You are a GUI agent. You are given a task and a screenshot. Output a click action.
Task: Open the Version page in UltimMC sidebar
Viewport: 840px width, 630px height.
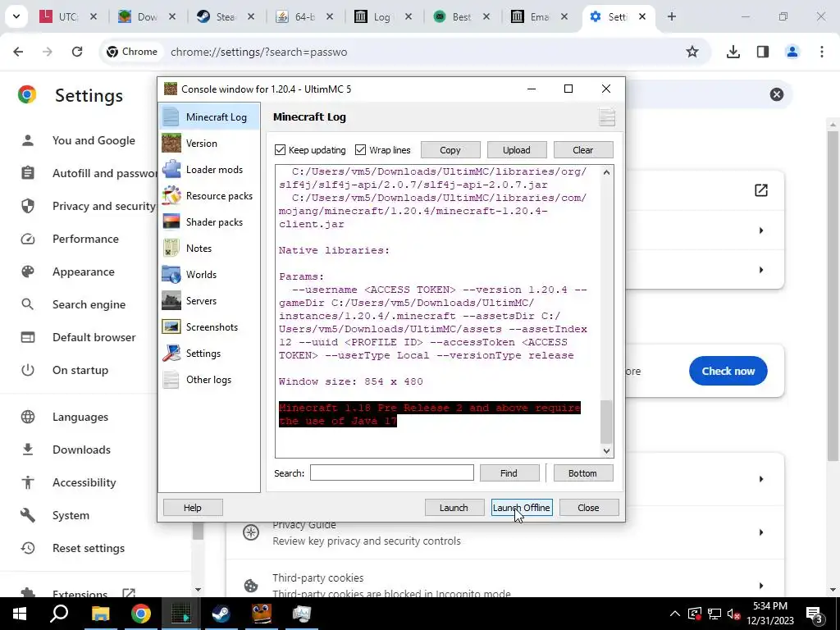[x=209, y=143]
